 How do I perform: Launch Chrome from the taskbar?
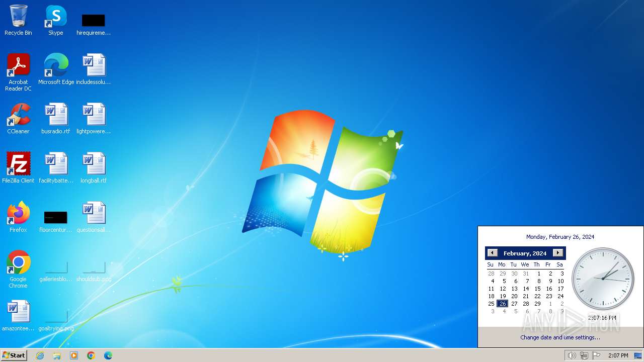[x=91, y=355]
